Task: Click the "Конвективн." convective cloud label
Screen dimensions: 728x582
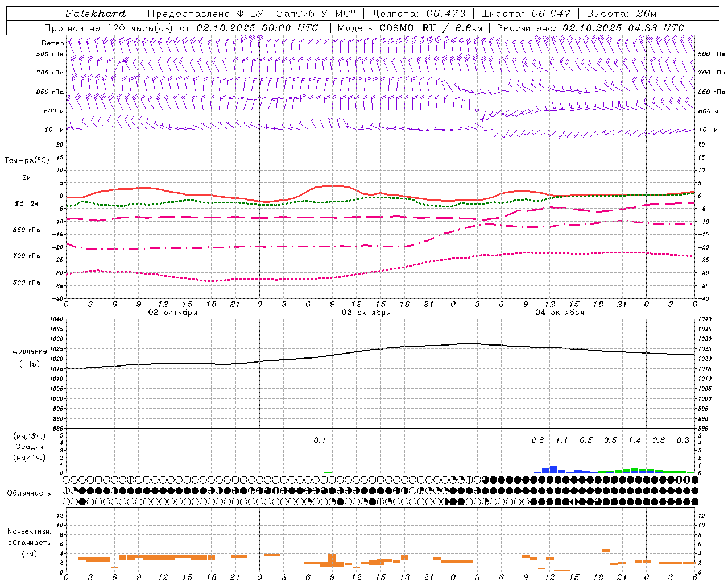Action: (30, 531)
